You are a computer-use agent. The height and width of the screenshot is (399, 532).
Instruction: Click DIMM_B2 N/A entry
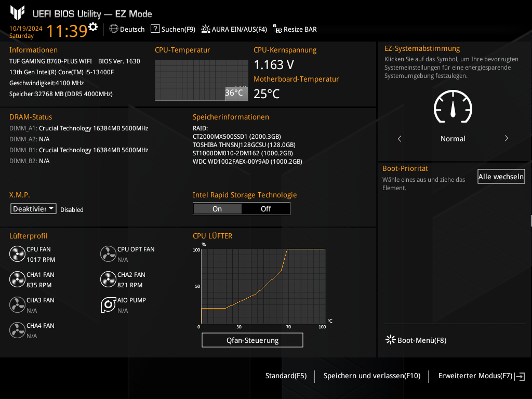pyautogui.click(x=30, y=161)
